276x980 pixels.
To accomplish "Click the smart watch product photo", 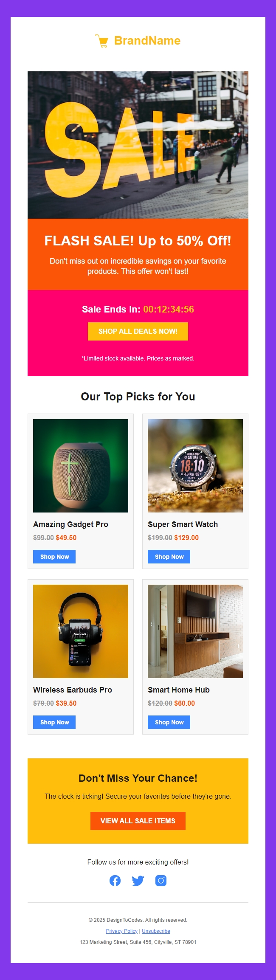I will coord(195,466).
